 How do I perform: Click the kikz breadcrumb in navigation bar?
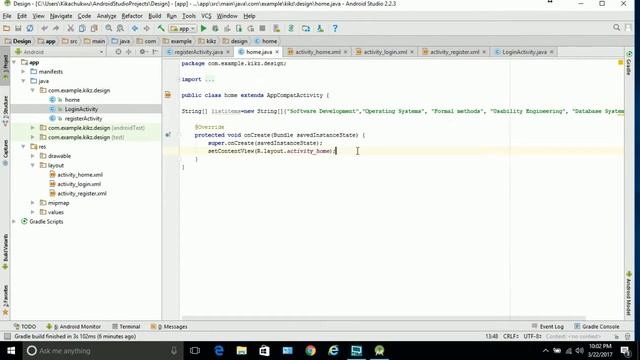[x=207, y=41]
